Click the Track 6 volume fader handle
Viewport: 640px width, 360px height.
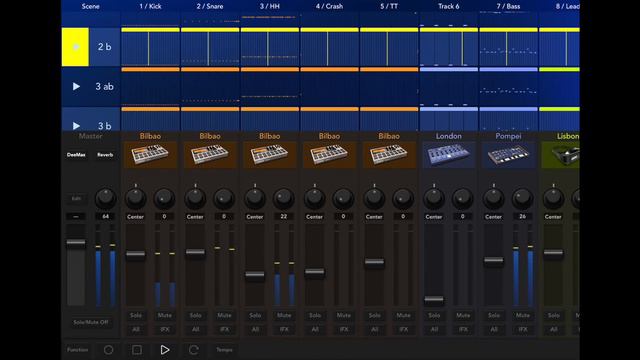pyautogui.click(x=433, y=300)
